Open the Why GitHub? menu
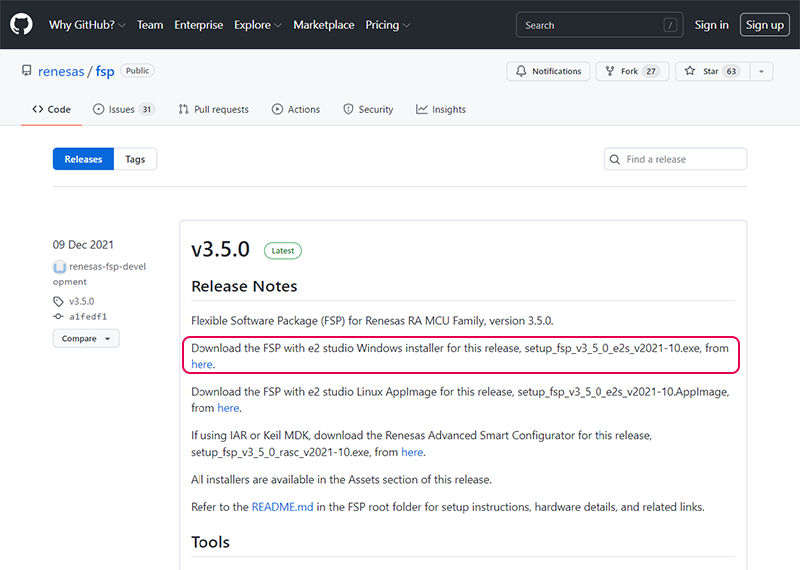 pyautogui.click(x=87, y=24)
